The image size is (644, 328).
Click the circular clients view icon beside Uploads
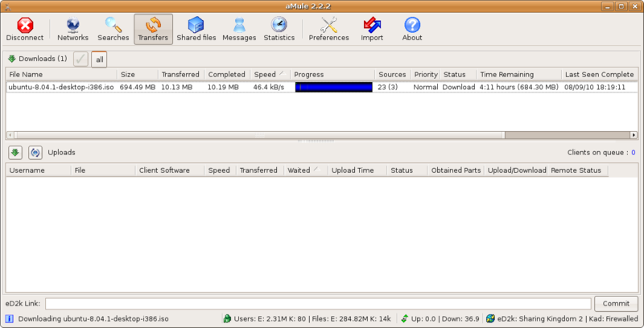pyautogui.click(x=35, y=153)
